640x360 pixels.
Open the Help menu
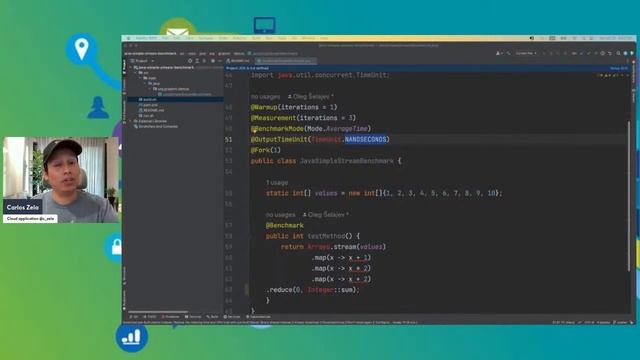pos(324,38)
